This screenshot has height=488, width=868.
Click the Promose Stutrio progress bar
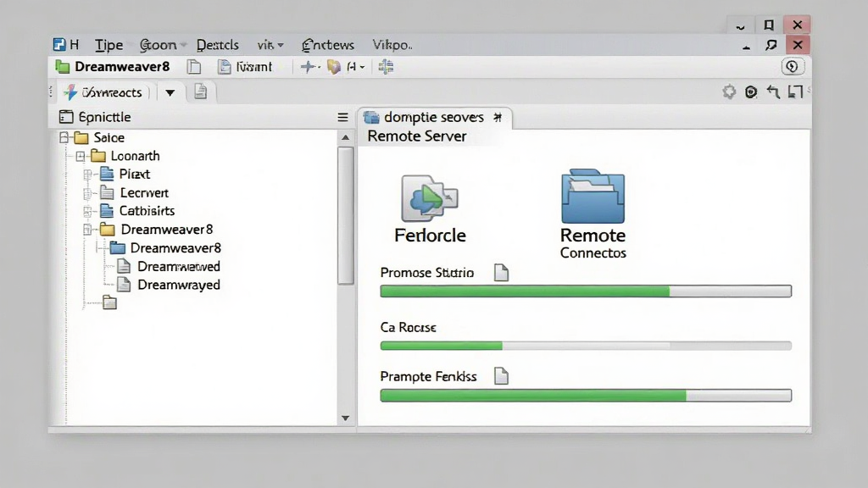coord(586,291)
